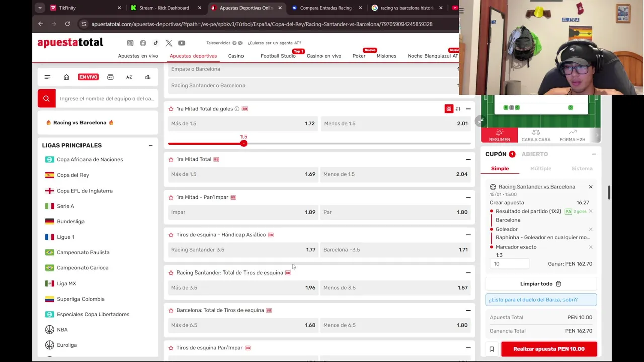Viewport: 644px width, 362px height.
Task: Star the Barcelona: Total de Tiros de esquina market
Action: [171, 310]
